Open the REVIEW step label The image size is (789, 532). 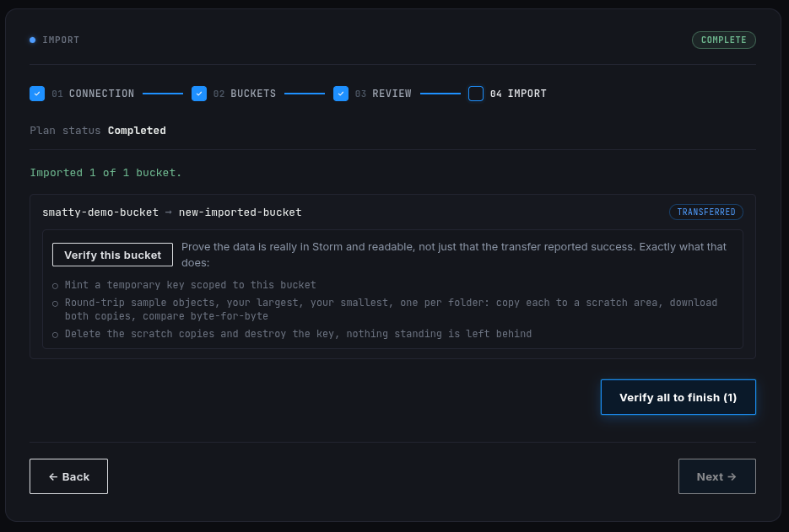coord(392,94)
